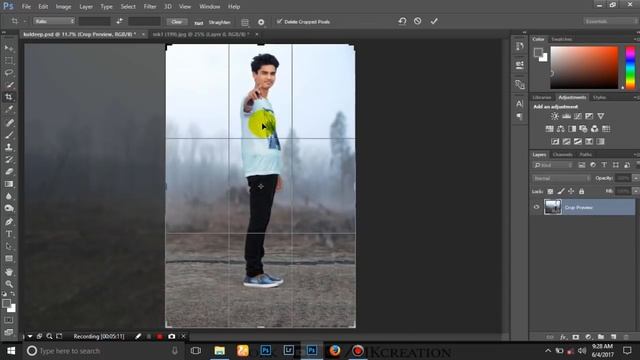
Task: Open the crop tool preset picker arrow
Action: 25,21
